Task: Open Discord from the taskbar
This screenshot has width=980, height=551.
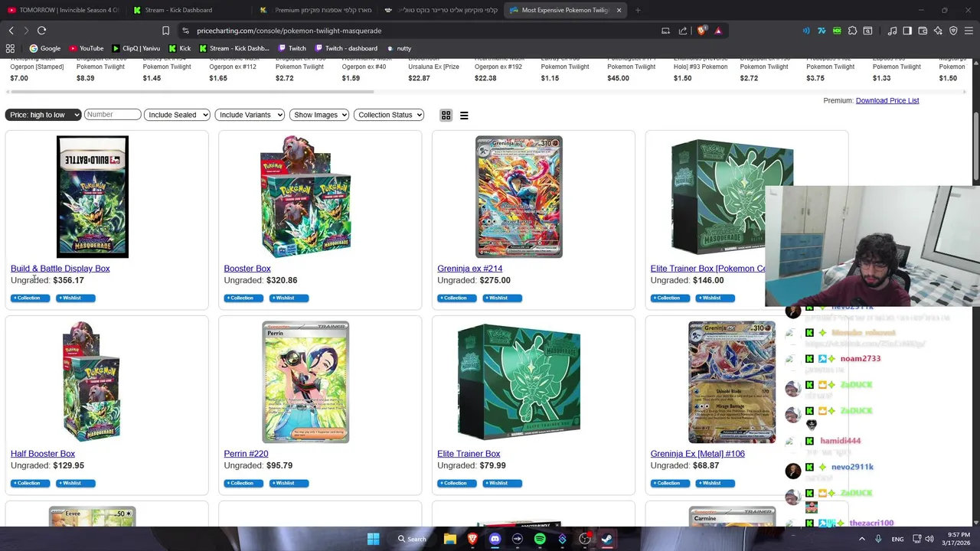Action: click(x=495, y=539)
